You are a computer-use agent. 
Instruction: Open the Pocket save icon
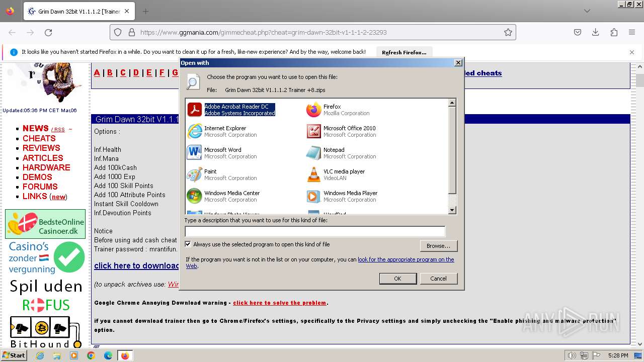(578, 32)
